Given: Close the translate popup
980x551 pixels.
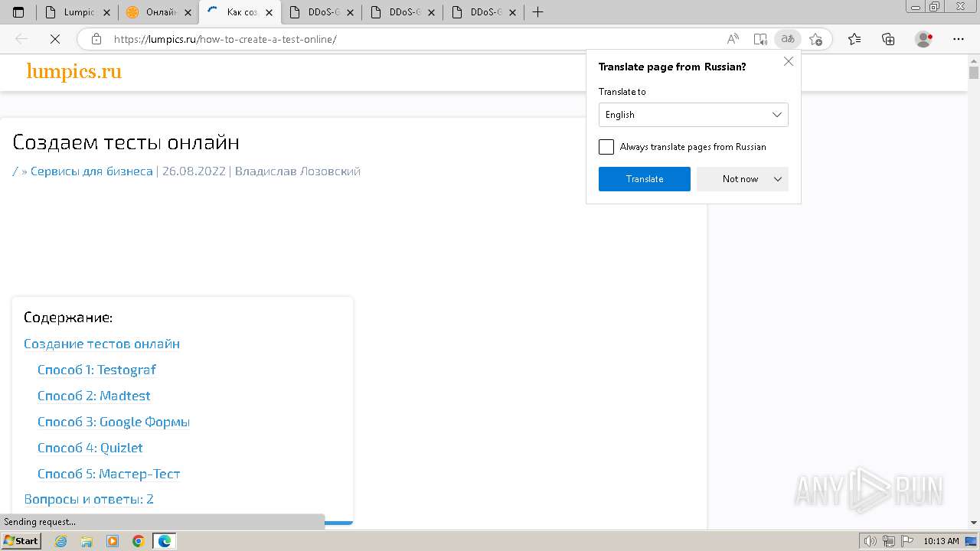Looking at the screenshot, I should 789,61.
